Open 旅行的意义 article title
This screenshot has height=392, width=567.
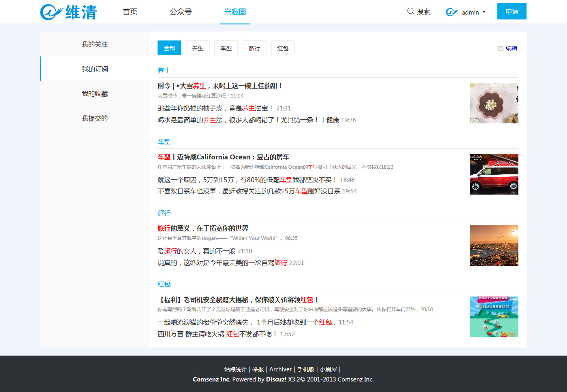(x=203, y=228)
